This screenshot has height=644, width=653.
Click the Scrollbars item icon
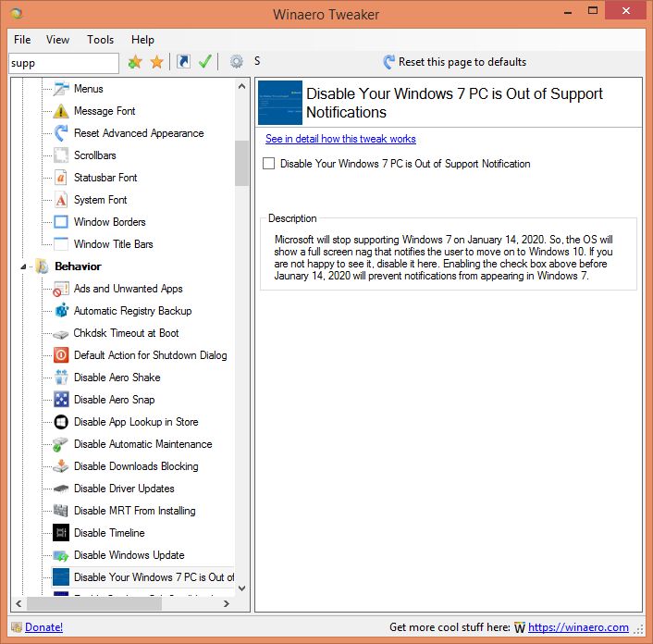(x=61, y=155)
